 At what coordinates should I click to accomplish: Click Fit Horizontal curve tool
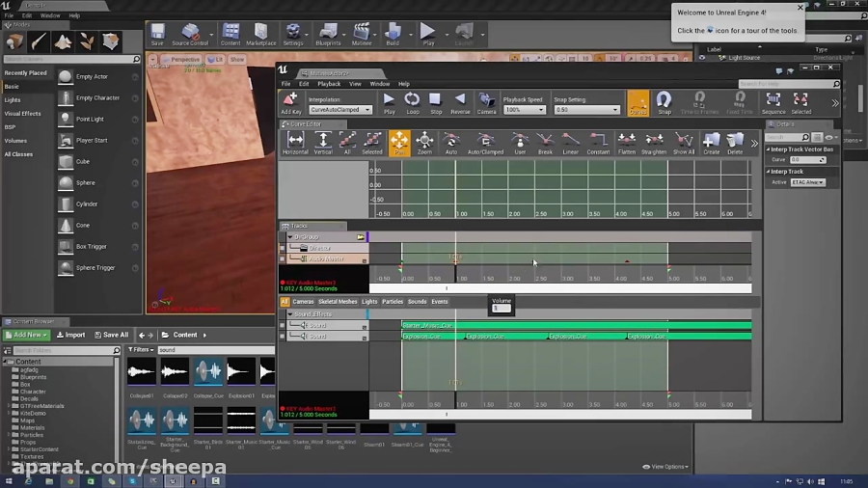(x=295, y=144)
